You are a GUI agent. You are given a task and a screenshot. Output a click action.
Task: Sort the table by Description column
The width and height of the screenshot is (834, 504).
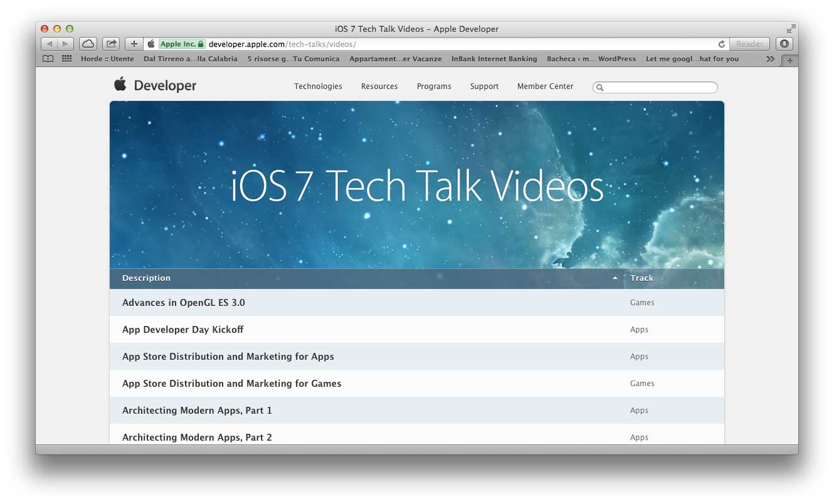tap(146, 278)
